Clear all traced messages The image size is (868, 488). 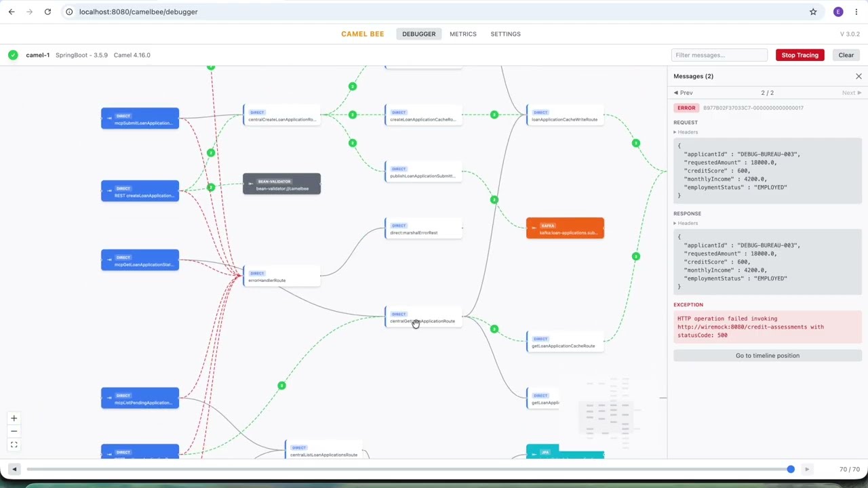click(846, 55)
